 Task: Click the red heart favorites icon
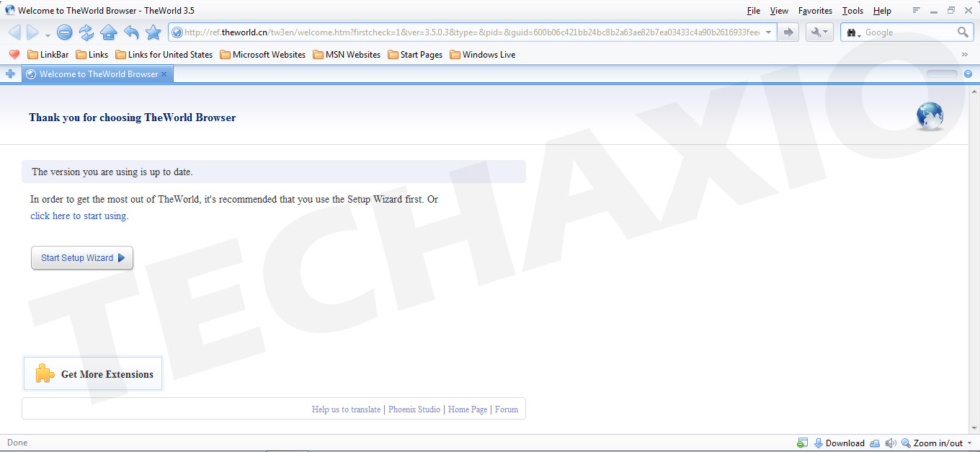(x=14, y=55)
